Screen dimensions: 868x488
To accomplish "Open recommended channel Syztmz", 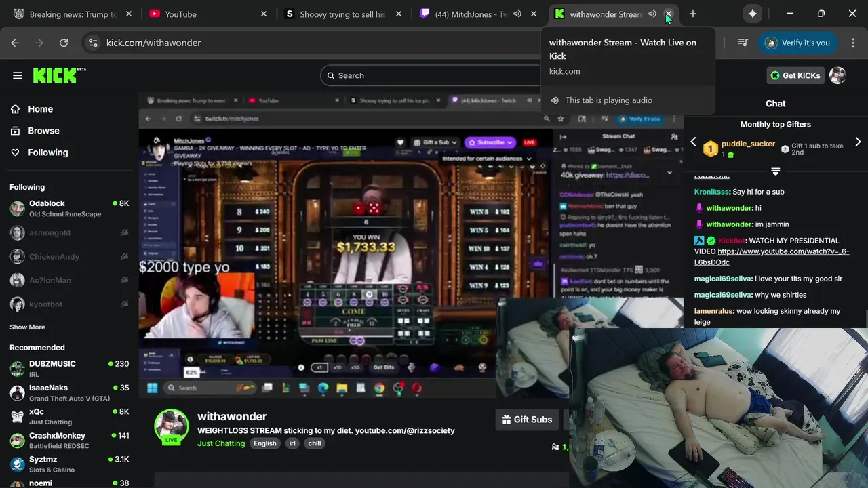I will [69, 464].
